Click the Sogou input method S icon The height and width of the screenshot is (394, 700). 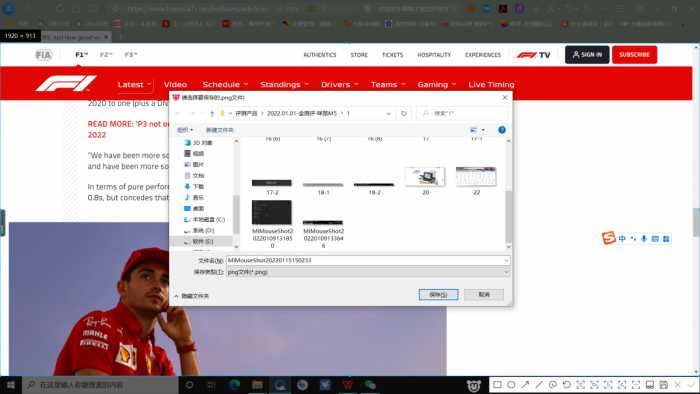pyautogui.click(x=608, y=238)
